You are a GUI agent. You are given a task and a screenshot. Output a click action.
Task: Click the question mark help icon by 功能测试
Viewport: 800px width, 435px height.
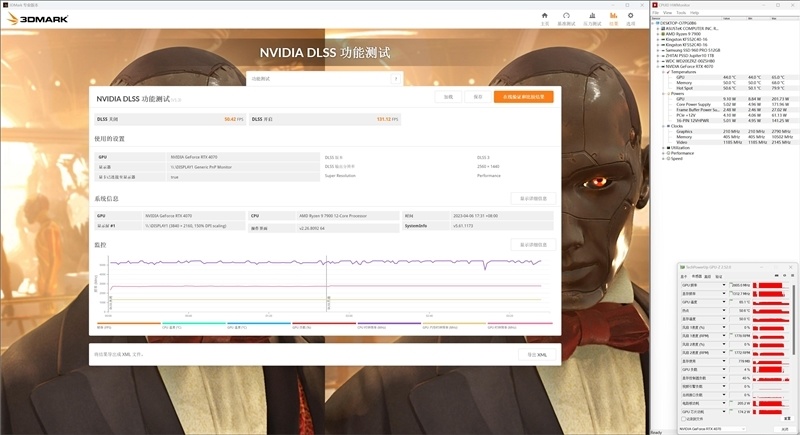[395, 79]
